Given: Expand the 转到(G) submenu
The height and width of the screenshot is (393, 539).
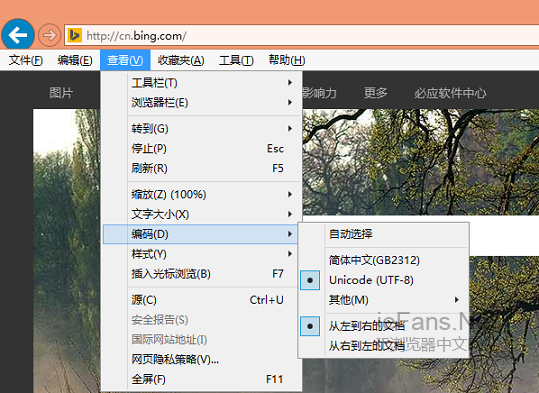Looking at the screenshot, I should [201, 129].
